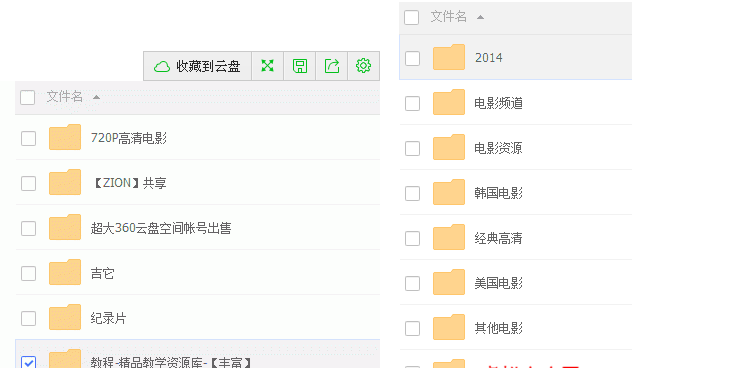Check the box for 纪录片 folder
Viewport: 733px width, 391px height.
click(29, 318)
